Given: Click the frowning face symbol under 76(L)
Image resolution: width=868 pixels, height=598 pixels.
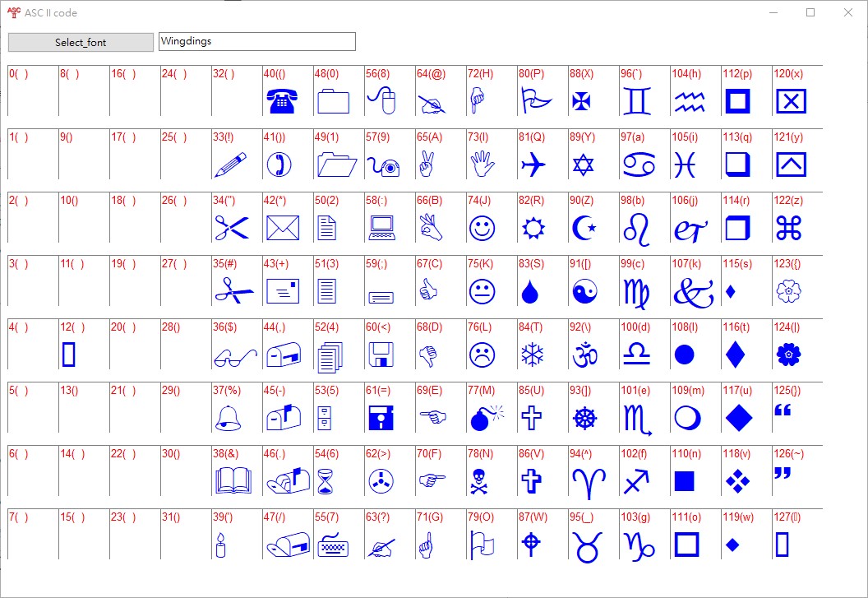Looking at the screenshot, I should click(482, 355).
